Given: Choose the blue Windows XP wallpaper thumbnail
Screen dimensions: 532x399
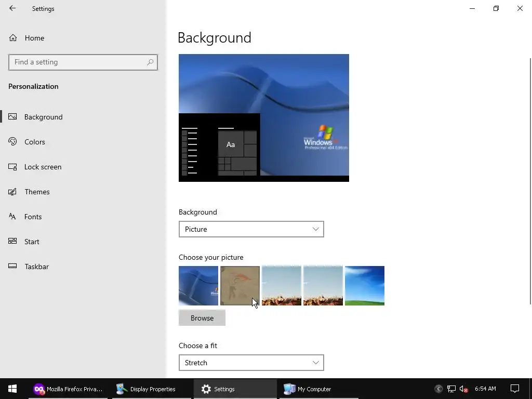Looking at the screenshot, I should (x=198, y=286).
